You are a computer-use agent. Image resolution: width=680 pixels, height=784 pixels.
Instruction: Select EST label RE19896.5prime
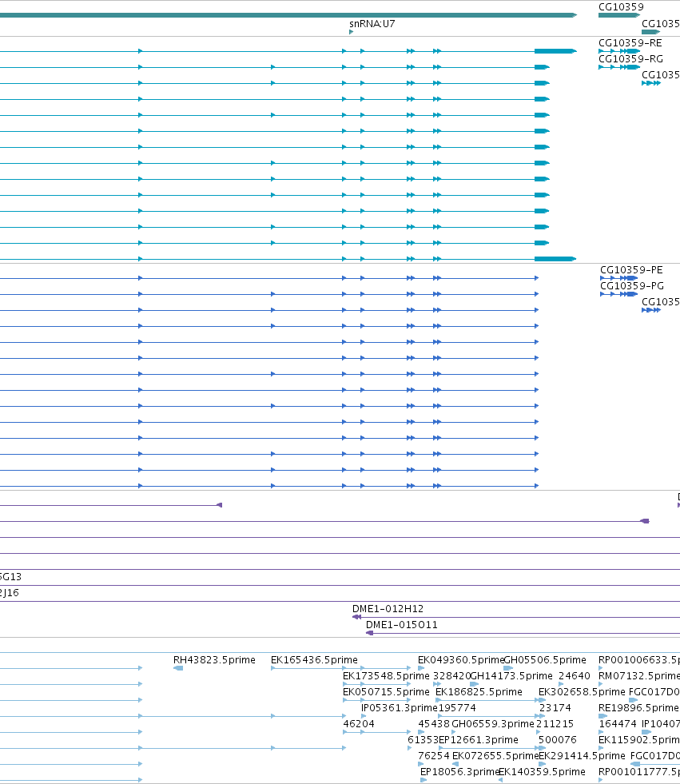tap(638, 708)
